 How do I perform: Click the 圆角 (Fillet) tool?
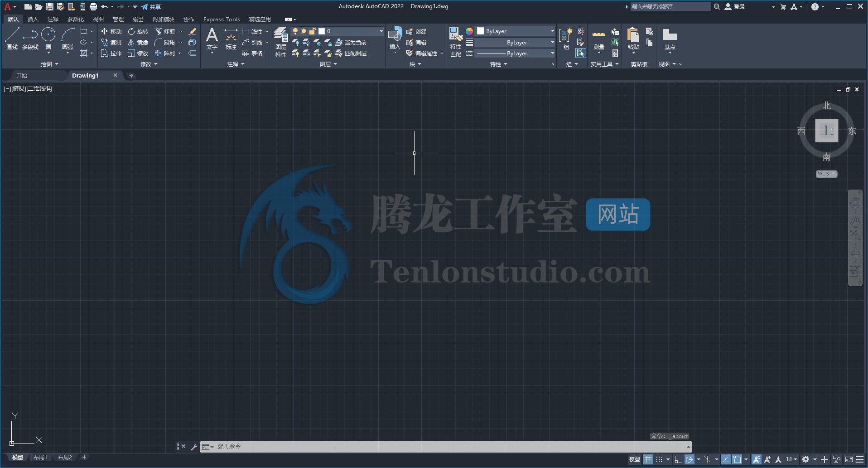point(165,42)
